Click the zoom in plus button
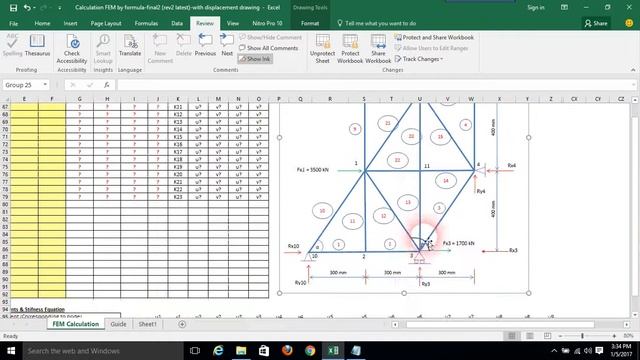Image resolution: width=640 pixels, height=360 pixels. (x=614, y=336)
